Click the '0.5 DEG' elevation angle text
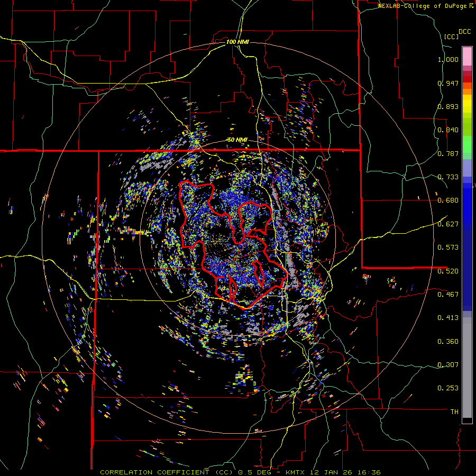 pyautogui.click(x=255, y=472)
